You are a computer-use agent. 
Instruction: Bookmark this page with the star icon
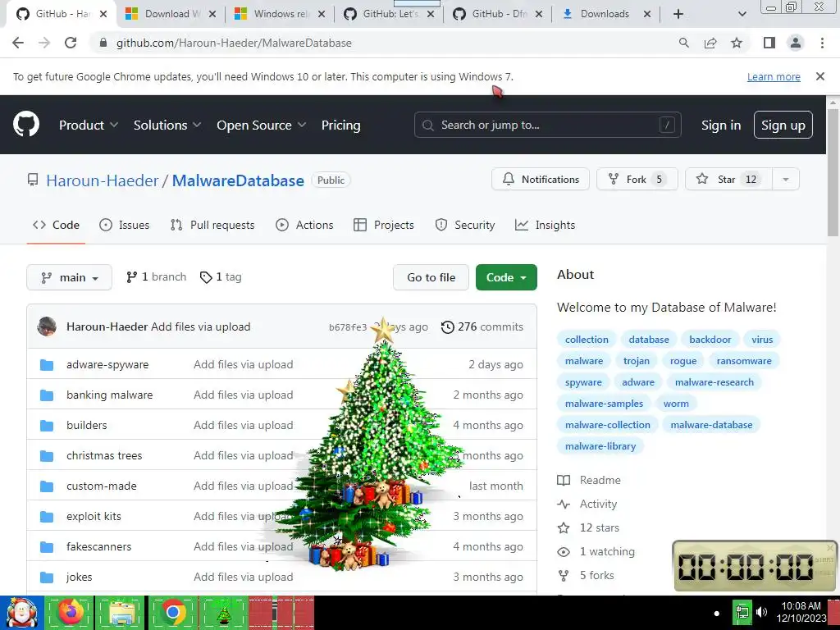pyautogui.click(x=737, y=43)
